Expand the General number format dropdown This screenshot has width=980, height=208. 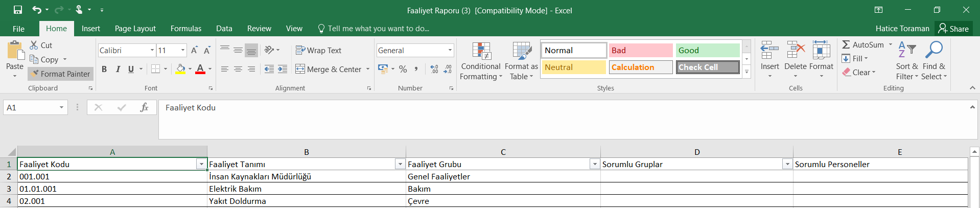pyautogui.click(x=450, y=50)
